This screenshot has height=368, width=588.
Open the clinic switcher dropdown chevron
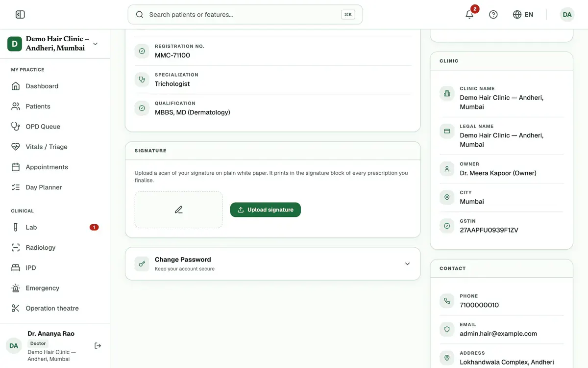(x=95, y=44)
